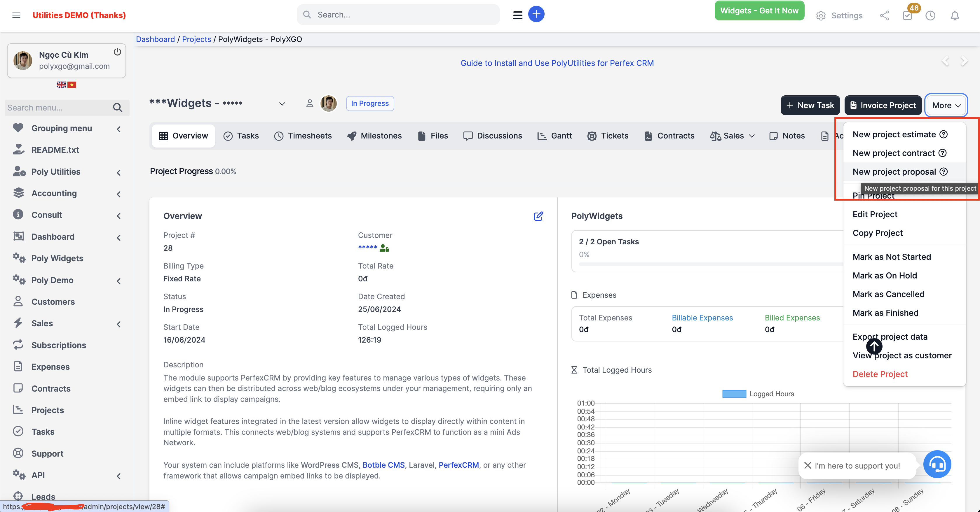This screenshot has width=980, height=512.
Task: Edit the Overview card using pencil icon
Action: tap(539, 216)
